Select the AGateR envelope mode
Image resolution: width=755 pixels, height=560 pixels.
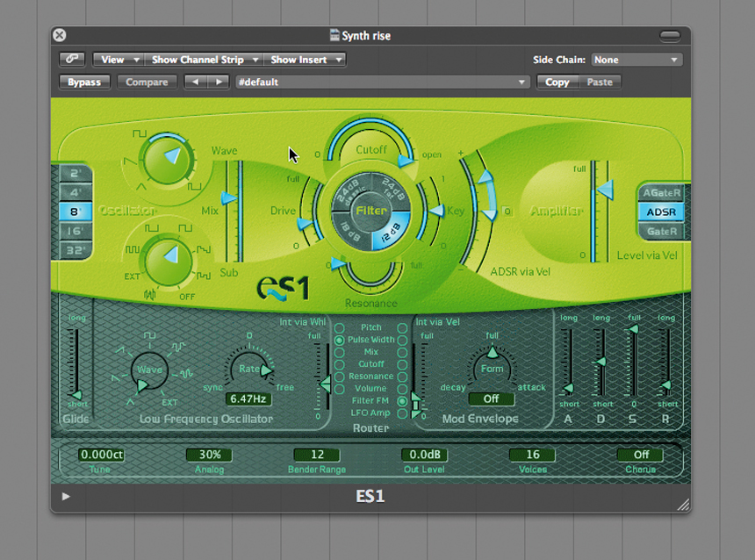(662, 192)
